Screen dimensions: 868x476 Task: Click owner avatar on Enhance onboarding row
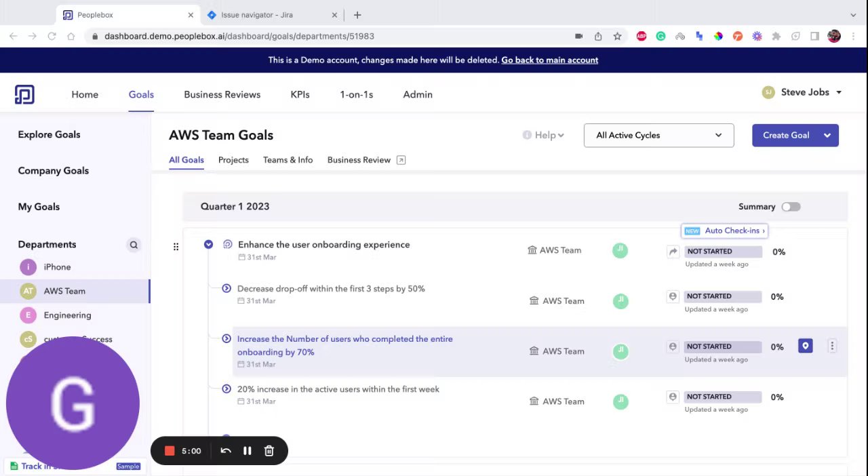coord(620,250)
